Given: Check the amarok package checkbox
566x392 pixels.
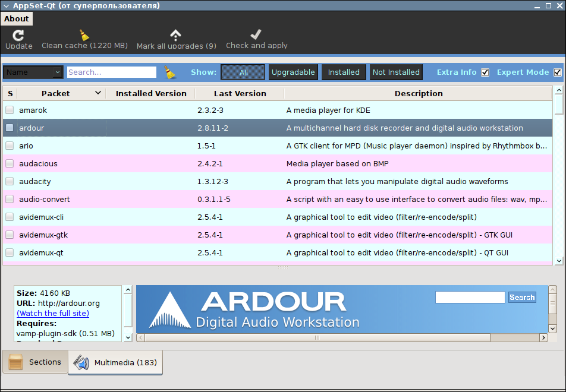Looking at the screenshot, I should (10, 110).
